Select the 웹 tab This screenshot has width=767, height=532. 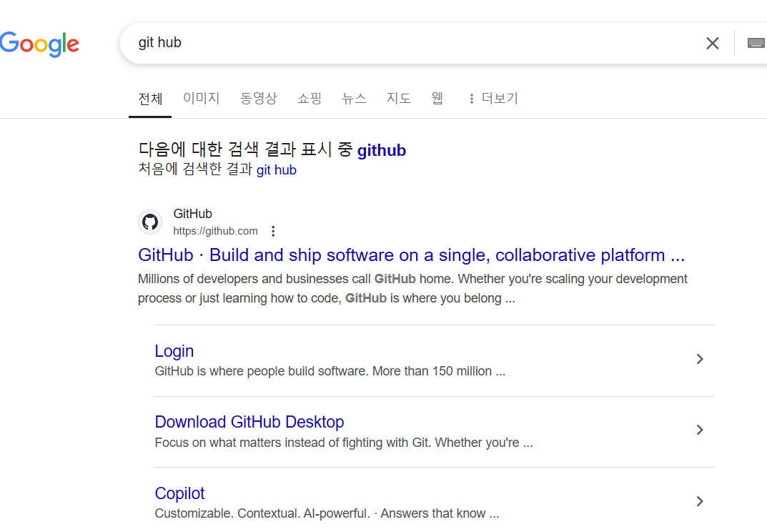[437, 99]
